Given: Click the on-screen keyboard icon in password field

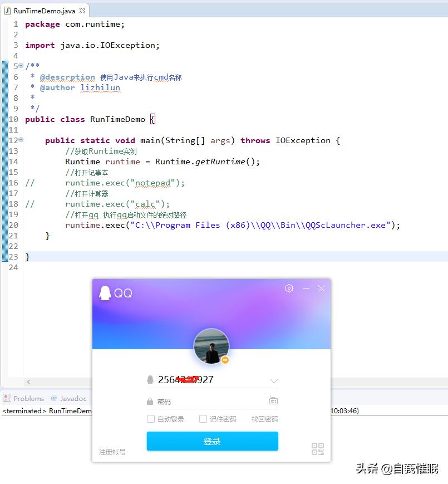Looking at the screenshot, I should tap(273, 400).
